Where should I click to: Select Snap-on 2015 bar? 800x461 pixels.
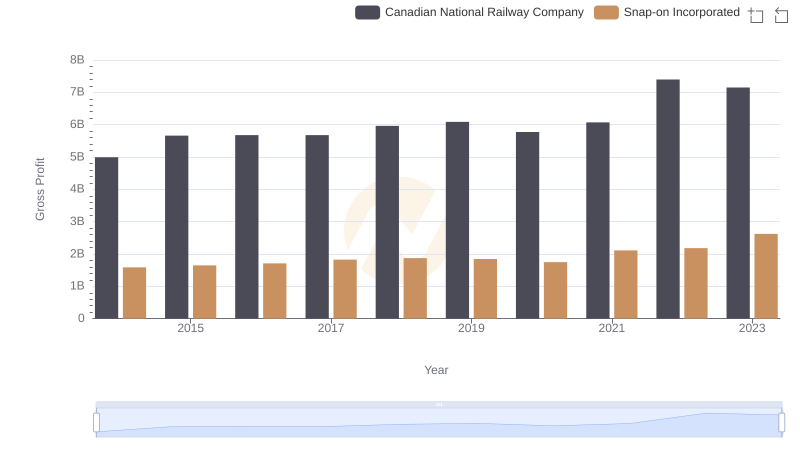[x=205, y=292]
